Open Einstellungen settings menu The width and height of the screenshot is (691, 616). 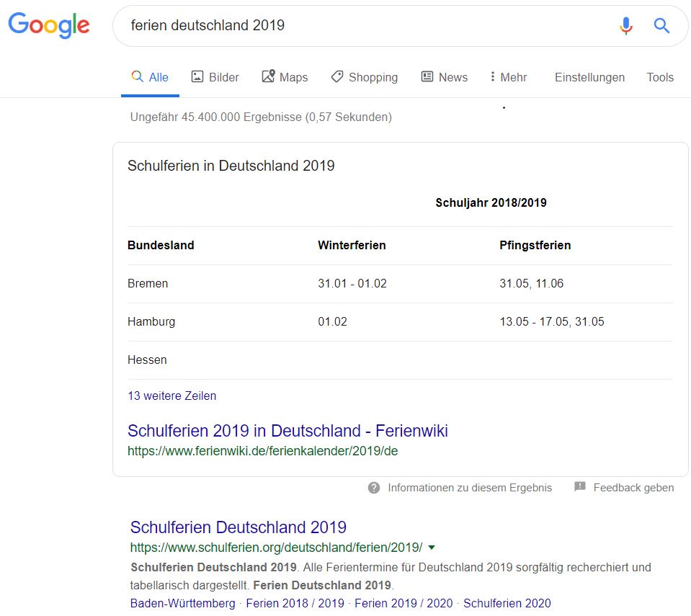(589, 77)
